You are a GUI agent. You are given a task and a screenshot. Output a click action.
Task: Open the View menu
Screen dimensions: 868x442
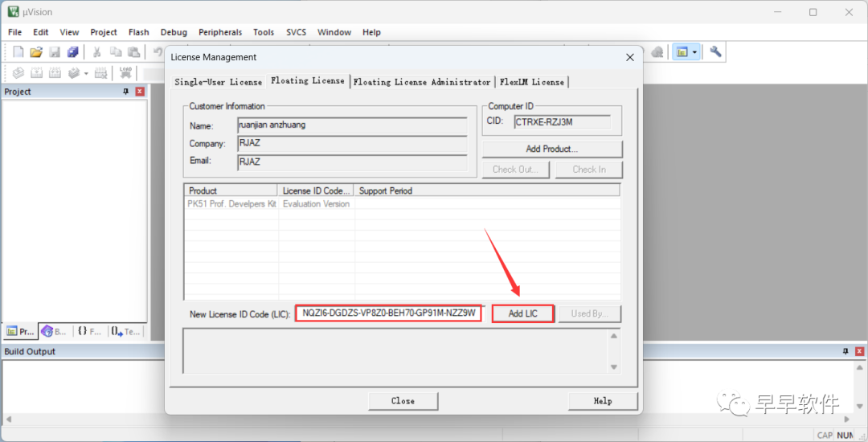[x=69, y=32]
